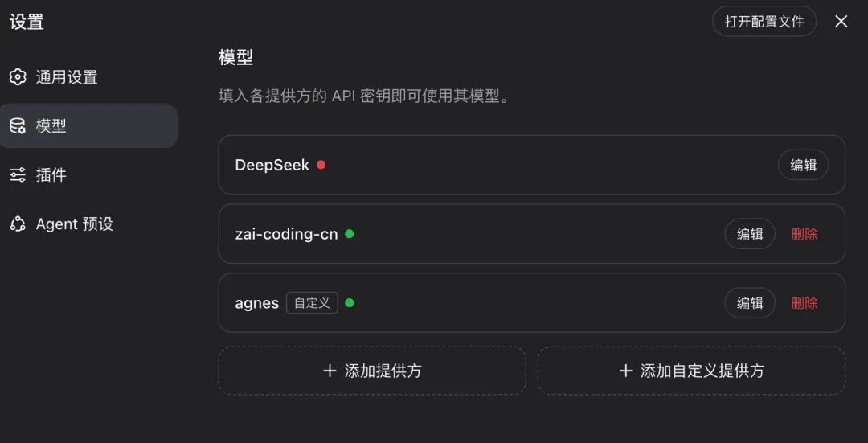
Task: Click the red status dot next to DeepSeek
Action: coord(321,165)
